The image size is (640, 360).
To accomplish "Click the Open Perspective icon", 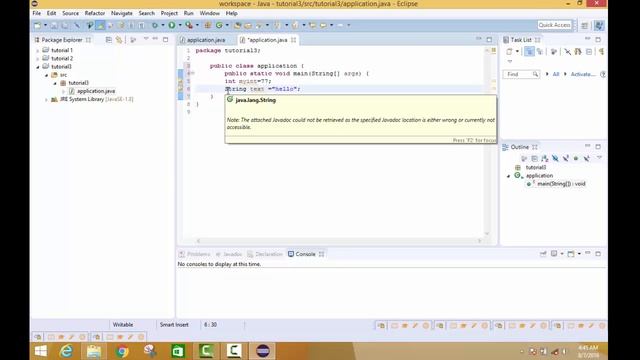I will tap(584, 25).
